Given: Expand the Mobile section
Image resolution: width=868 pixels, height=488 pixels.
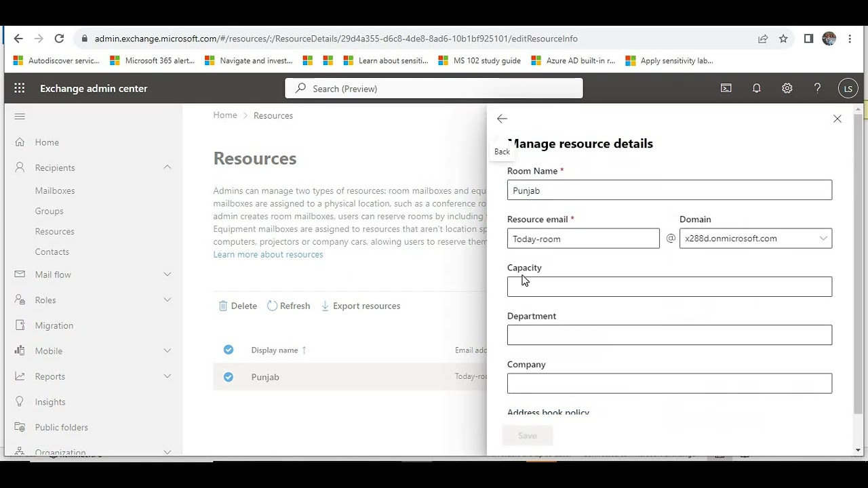Looking at the screenshot, I should (167, 351).
